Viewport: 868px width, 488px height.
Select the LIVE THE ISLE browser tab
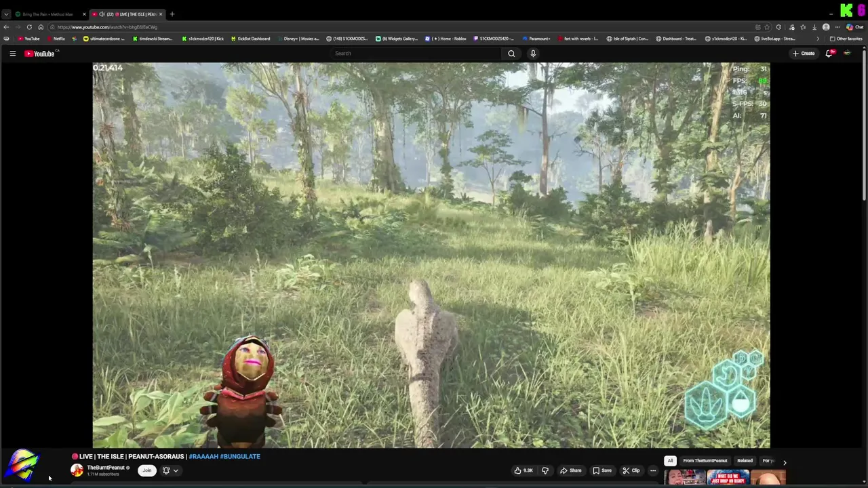click(129, 14)
